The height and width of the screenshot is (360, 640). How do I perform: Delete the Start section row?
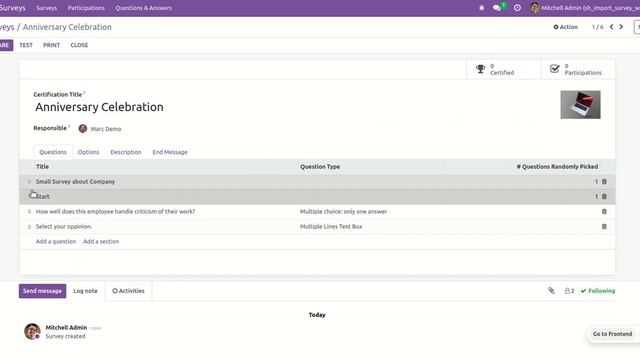tap(604, 197)
